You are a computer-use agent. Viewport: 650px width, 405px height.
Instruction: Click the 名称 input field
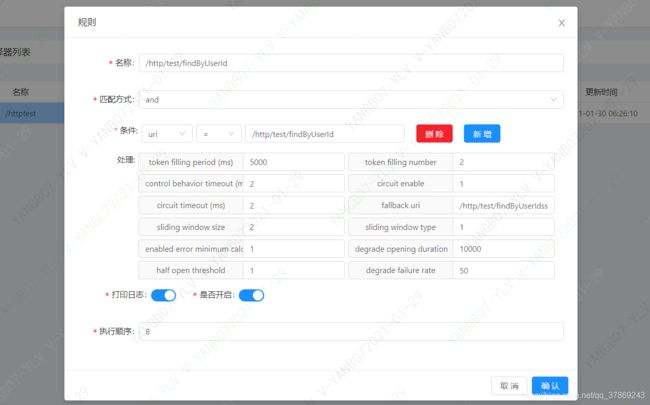tap(351, 63)
